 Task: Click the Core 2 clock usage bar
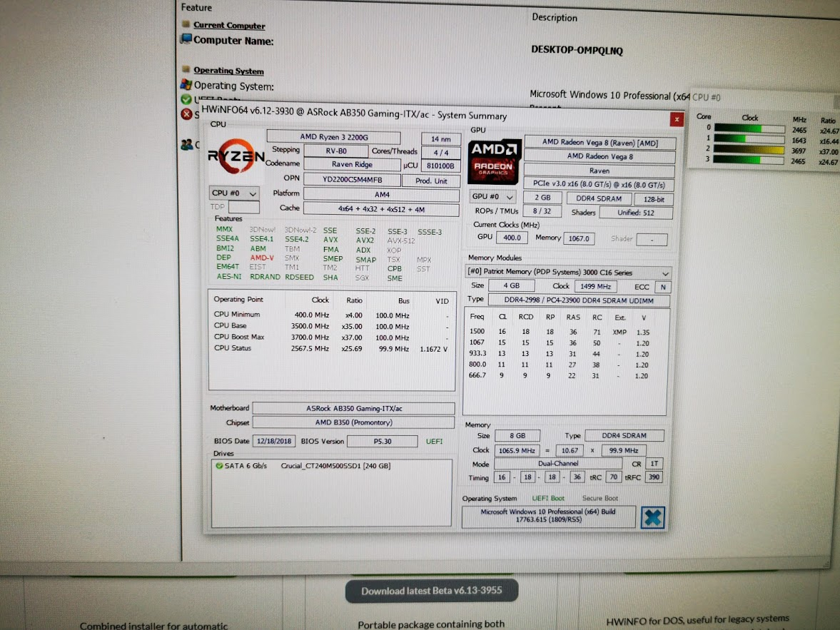pyautogui.click(x=749, y=149)
